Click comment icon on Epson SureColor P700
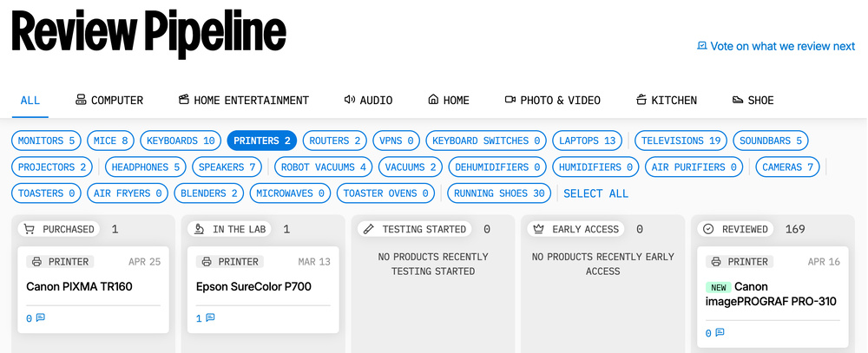This screenshot has height=353, width=868. [209, 318]
